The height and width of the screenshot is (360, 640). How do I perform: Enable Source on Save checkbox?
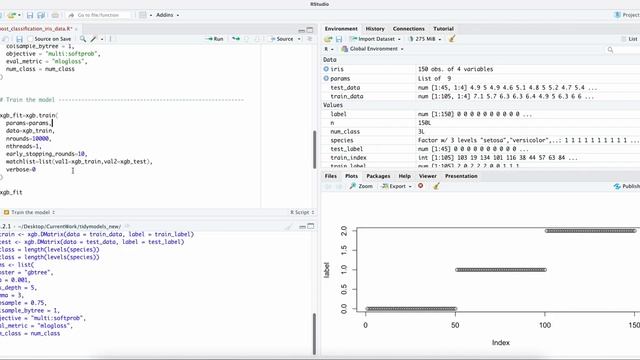pyautogui.click(x=30, y=39)
